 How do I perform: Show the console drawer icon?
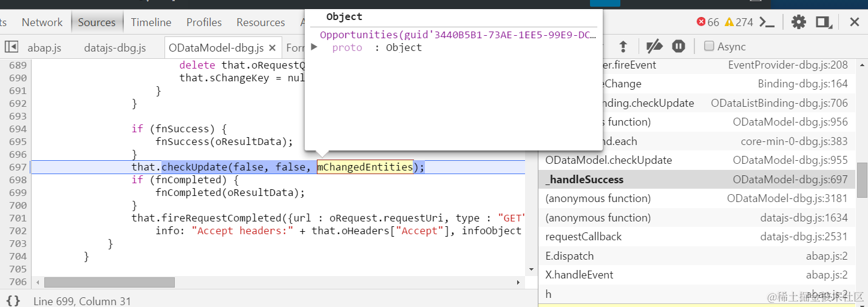767,22
